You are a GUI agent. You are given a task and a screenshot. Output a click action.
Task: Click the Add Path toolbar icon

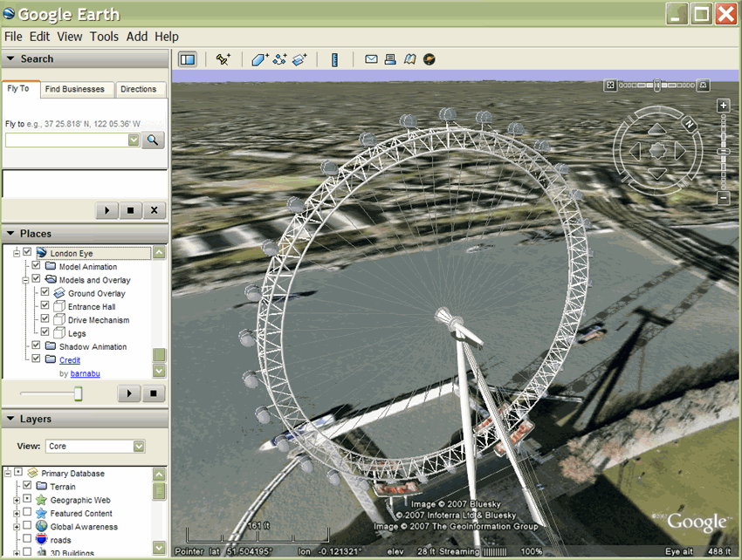click(x=280, y=59)
